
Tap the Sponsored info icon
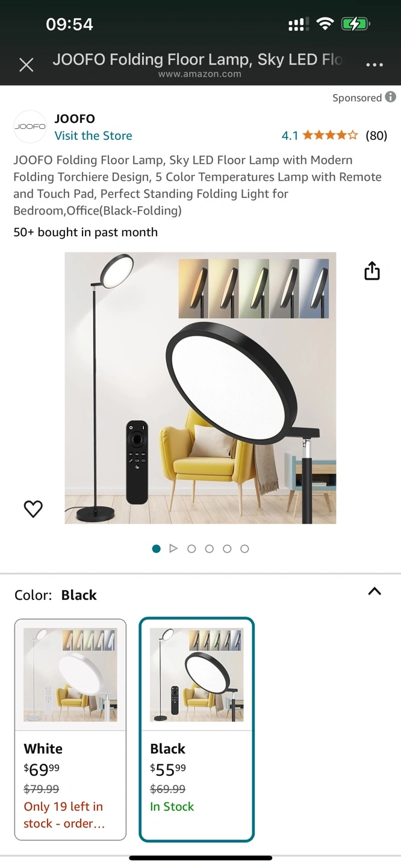tap(391, 97)
